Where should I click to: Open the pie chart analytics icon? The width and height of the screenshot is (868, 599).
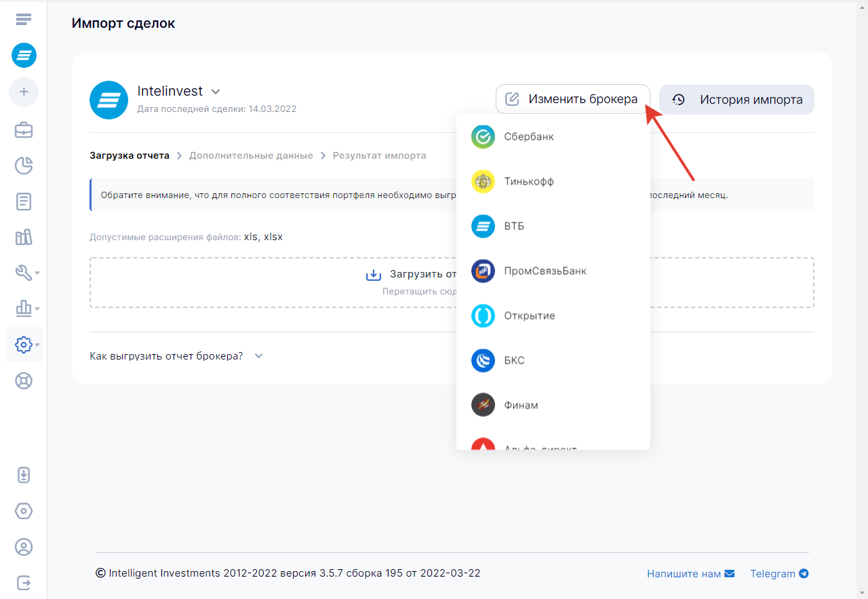pyautogui.click(x=24, y=166)
